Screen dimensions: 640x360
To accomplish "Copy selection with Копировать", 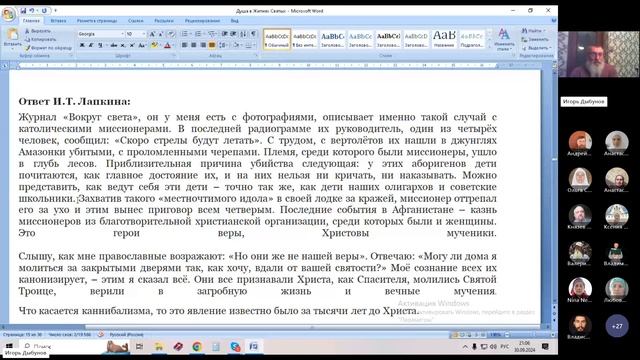I will point(40,39).
